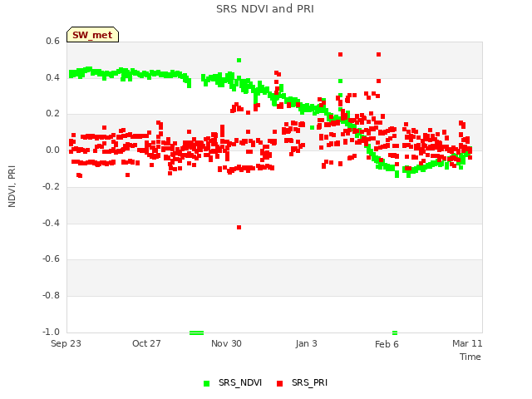Click the chart title SRS NDVI and PRI
Viewport: 532px width, 399px height.
(265, 9)
